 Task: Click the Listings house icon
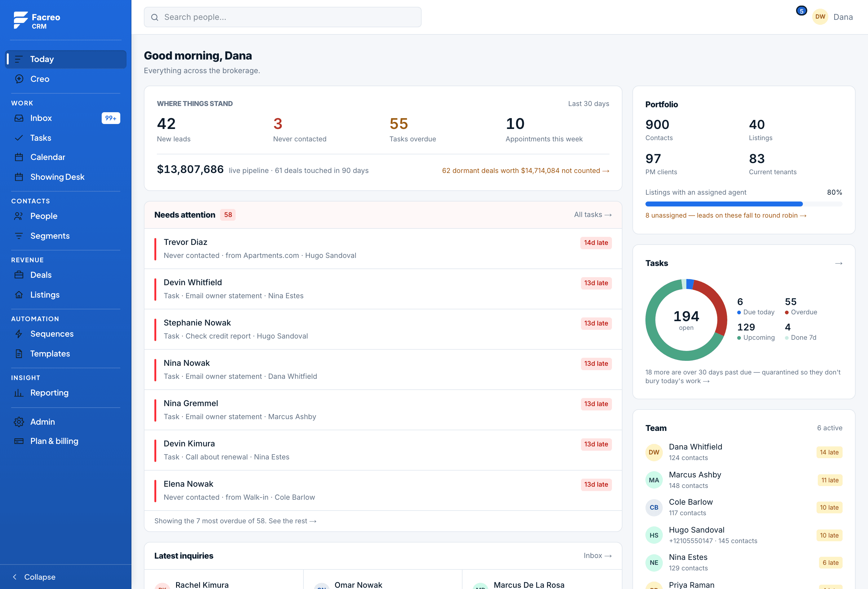(x=19, y=295)
